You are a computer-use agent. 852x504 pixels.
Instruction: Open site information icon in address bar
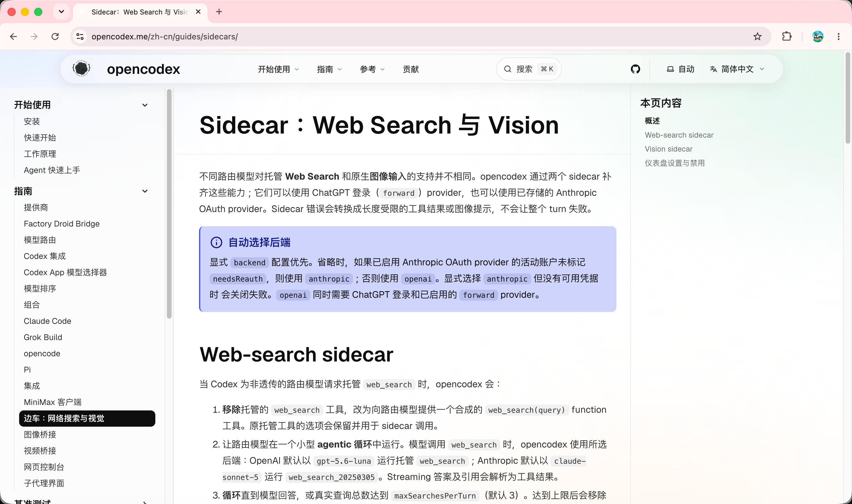tap(80, 36)
